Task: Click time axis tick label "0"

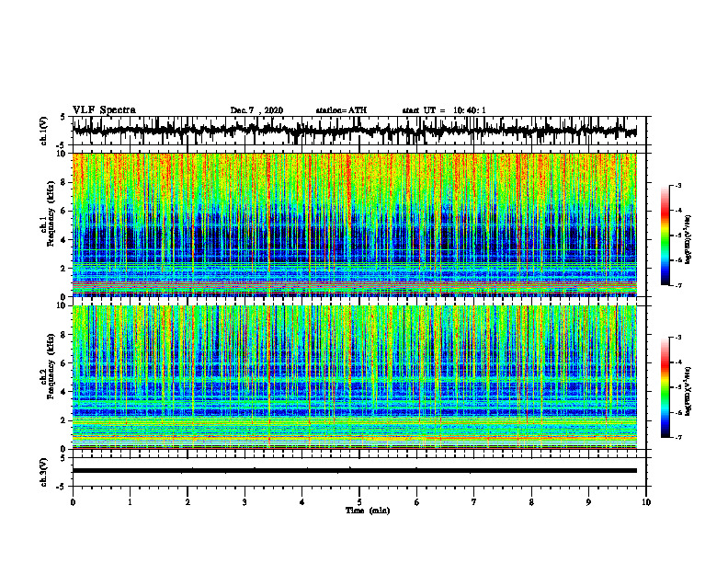Action: click(73, 502)
